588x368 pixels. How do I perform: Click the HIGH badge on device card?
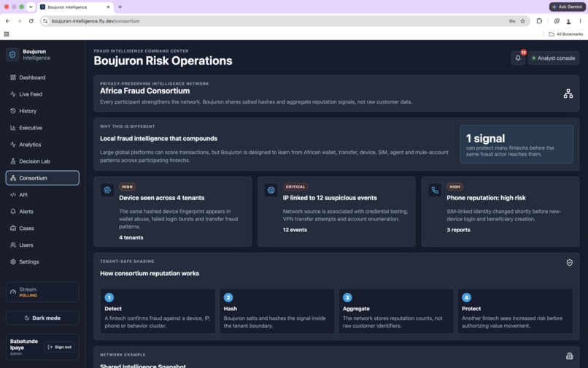pyautogui.click(x=127, y=187)
